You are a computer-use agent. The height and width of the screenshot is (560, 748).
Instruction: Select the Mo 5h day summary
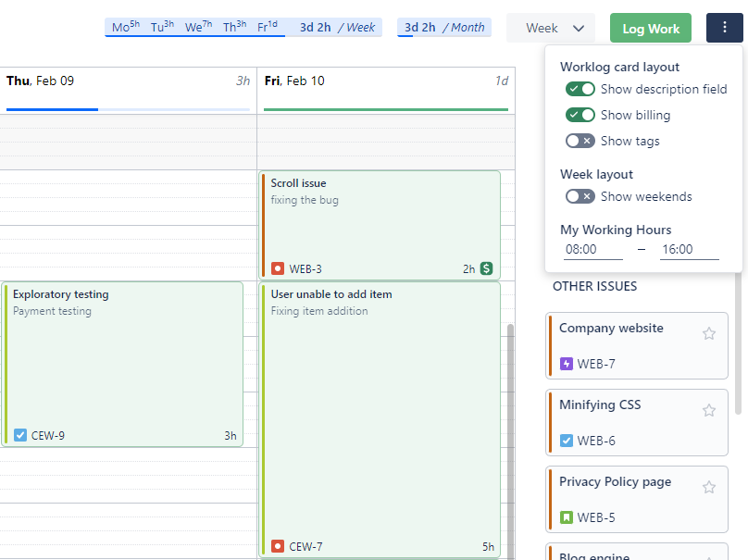126,27
